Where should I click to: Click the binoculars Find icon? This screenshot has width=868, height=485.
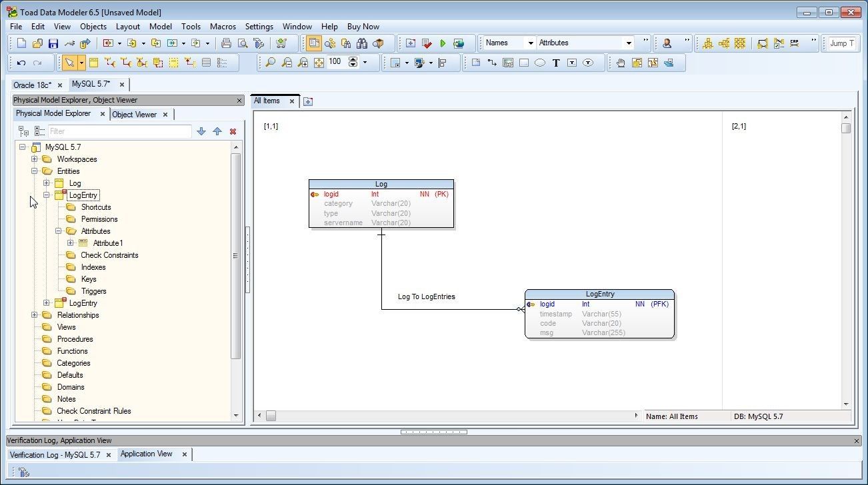click(362, 43)
